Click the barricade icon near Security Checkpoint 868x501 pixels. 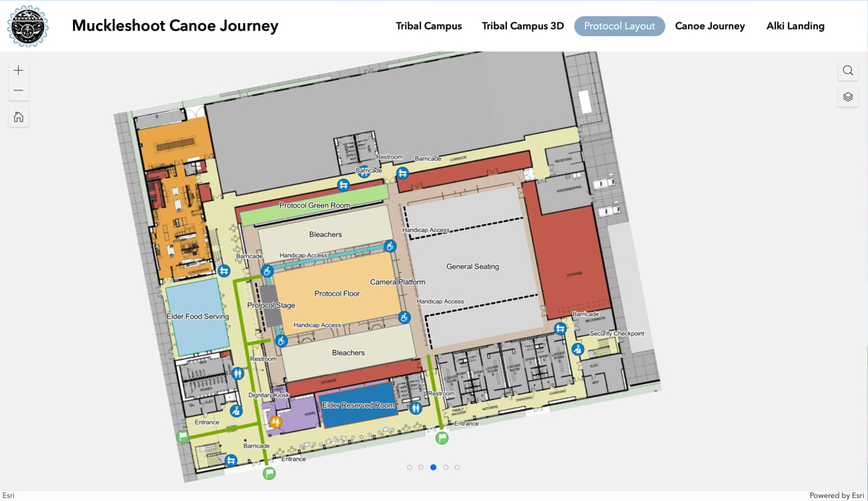(560, 328)
